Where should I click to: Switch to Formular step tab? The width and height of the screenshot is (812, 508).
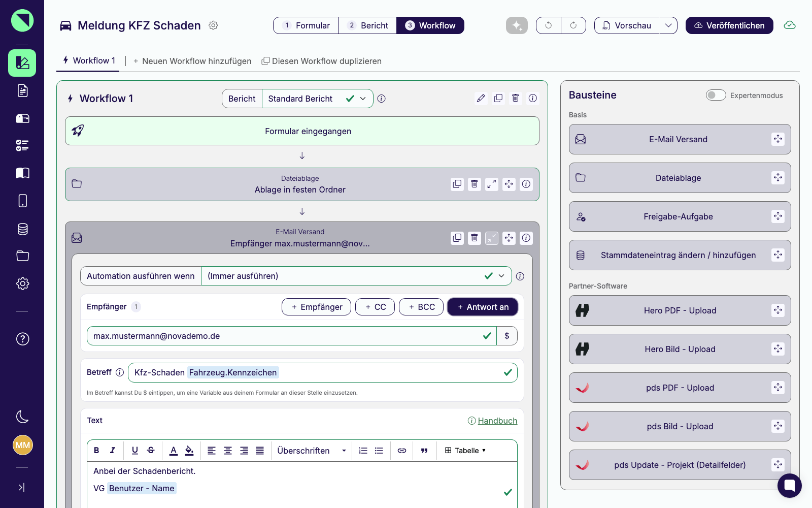[306, 25]
